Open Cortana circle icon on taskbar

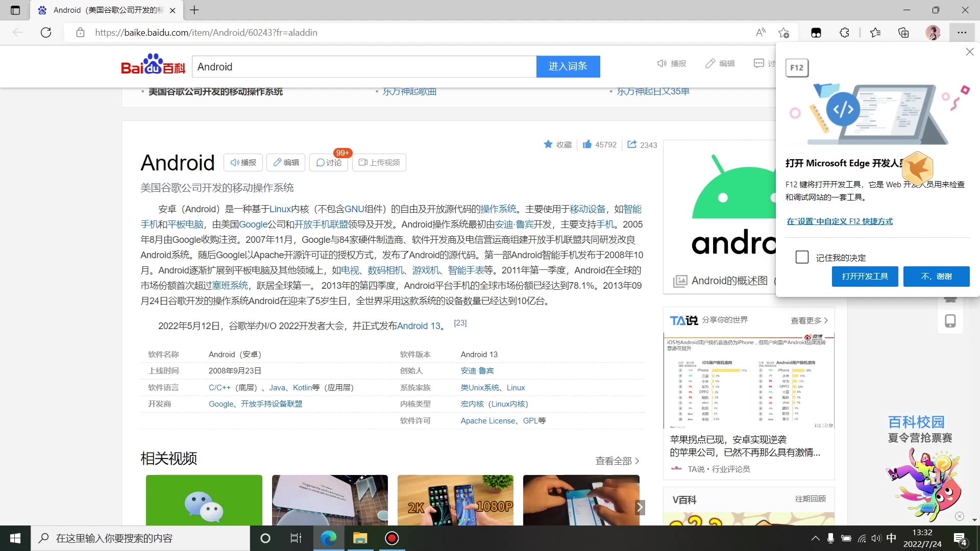click(x=265, y=538)
